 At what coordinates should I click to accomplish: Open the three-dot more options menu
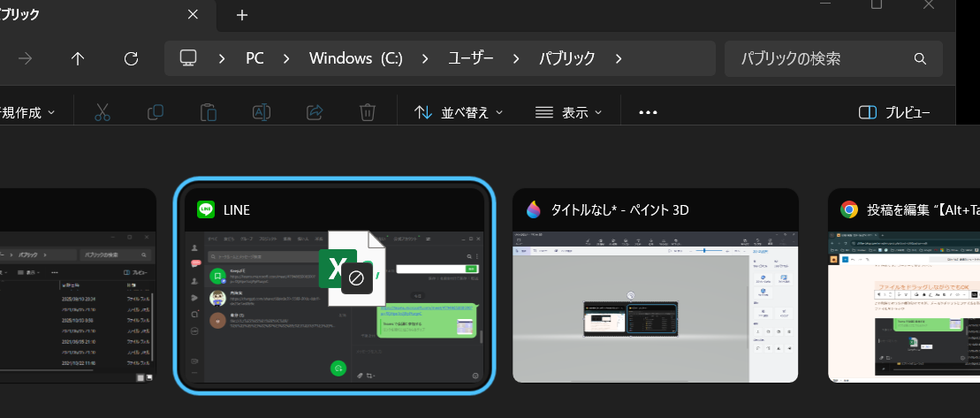coord(649,112)
